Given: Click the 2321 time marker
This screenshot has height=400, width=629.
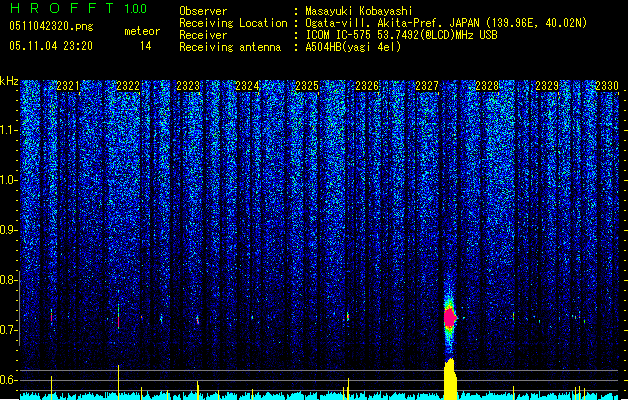Looking at the screenshot, I should [x=68, y=86].
